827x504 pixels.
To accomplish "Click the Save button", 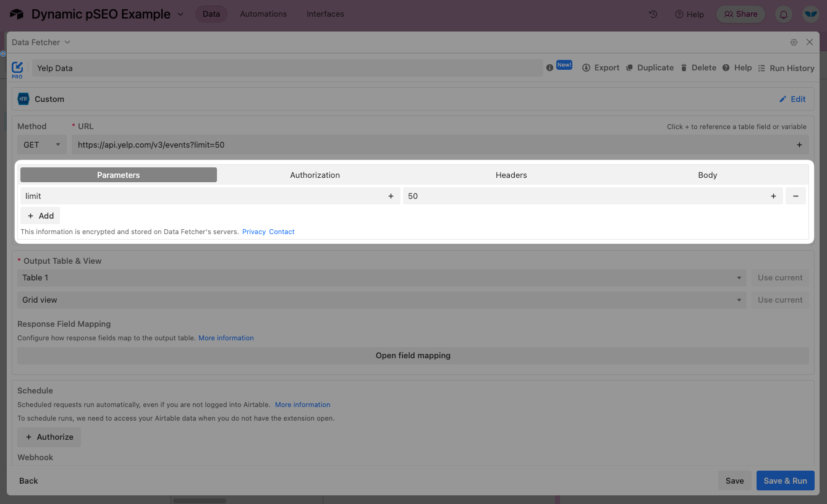I will [x=735, y=481].
